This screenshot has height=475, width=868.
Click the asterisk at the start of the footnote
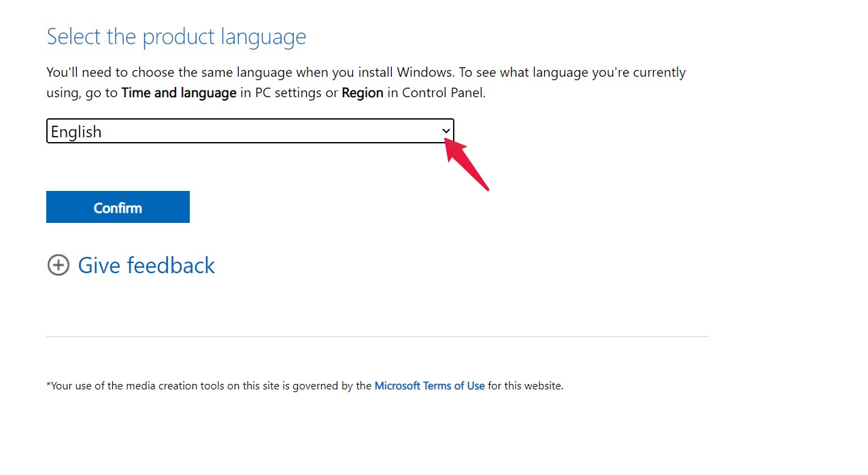pyautogui.click(x=48, y=385)
